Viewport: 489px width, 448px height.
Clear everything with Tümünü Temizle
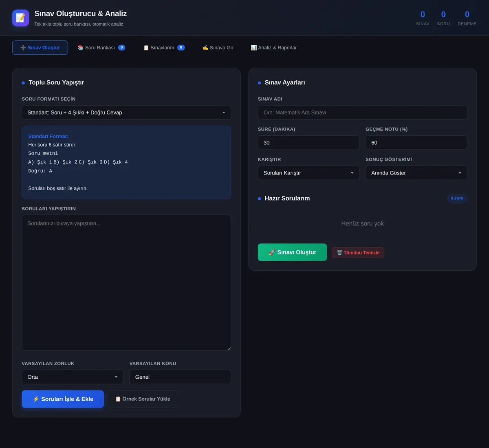coord(358,253)
